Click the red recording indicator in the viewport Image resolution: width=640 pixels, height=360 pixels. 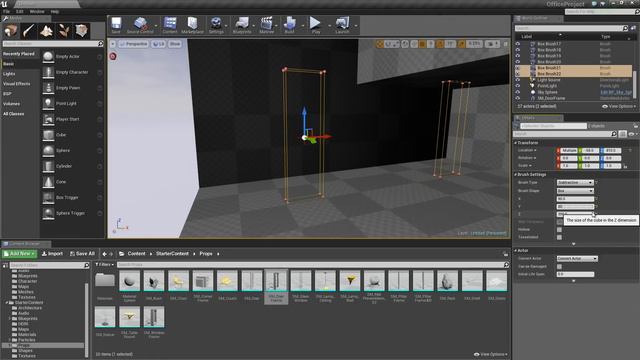pyautogui.click(x=113, y=56)
